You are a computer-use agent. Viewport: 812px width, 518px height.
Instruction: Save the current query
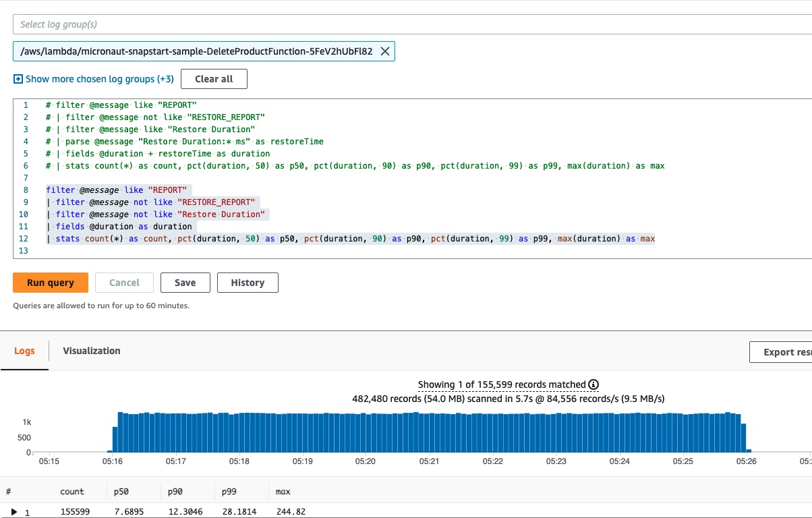pyautogui.click(x=185, y=283)
